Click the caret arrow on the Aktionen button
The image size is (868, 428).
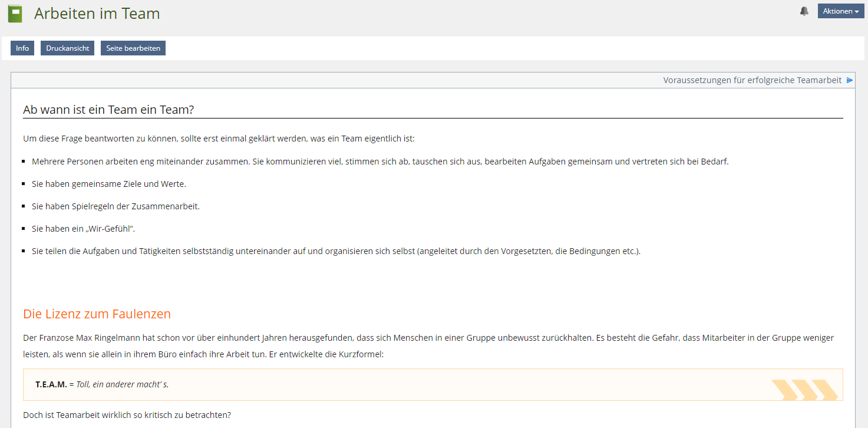tap(856, 11)
